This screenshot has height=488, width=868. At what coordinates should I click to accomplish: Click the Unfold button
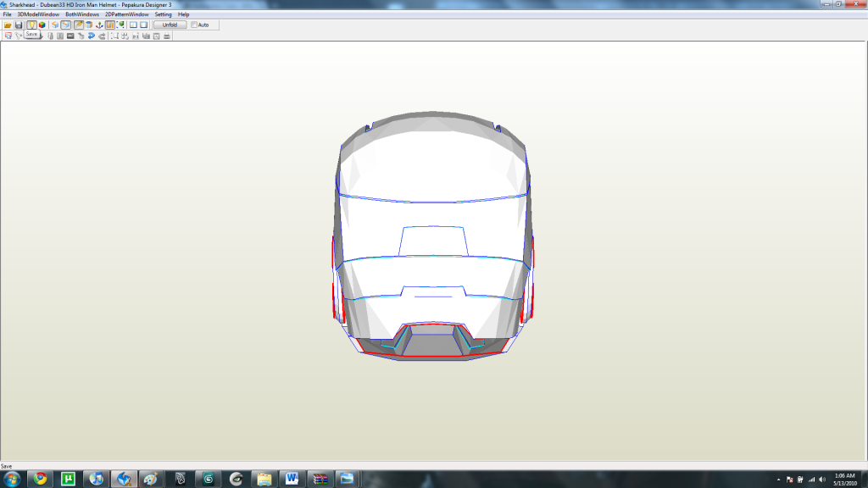pos(170,25)
